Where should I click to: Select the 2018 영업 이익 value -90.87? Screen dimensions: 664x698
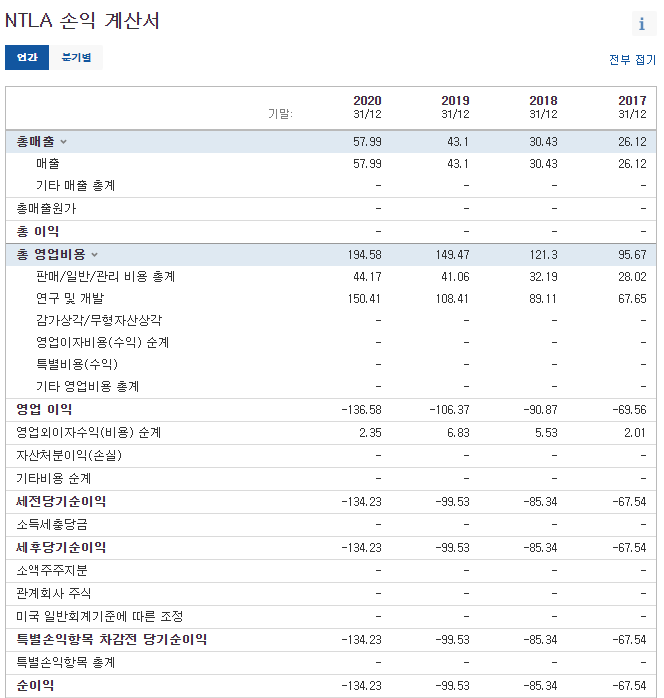tap(541, 410)
